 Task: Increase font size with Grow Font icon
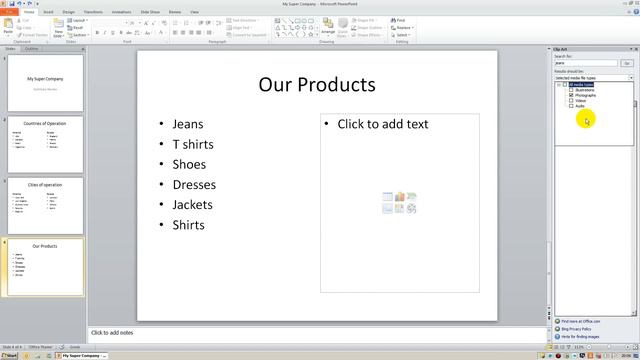pyautogui.click(x=146, y=23)
